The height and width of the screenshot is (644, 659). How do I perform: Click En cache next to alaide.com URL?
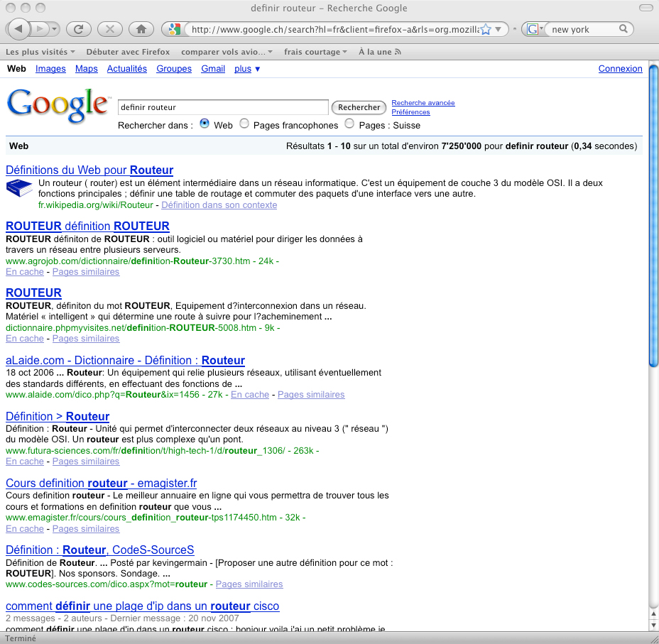[x=250, y=395]
